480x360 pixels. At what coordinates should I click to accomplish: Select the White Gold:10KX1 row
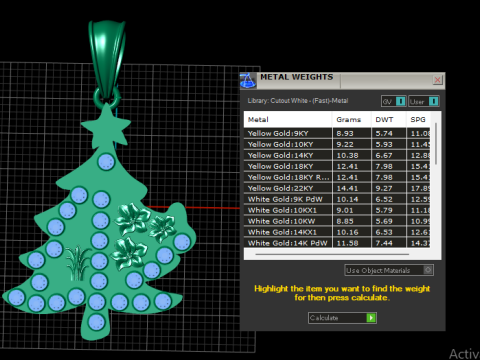[x=337, y=210]
